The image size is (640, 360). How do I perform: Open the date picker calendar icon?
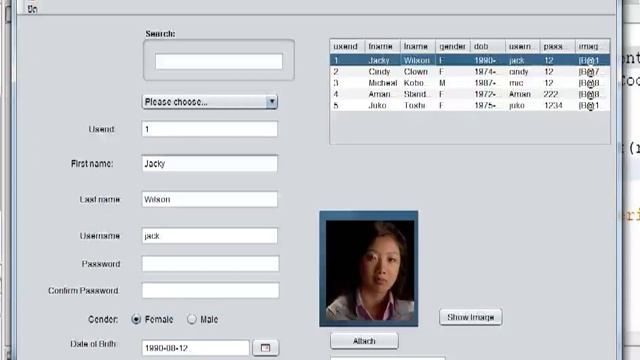265,348
